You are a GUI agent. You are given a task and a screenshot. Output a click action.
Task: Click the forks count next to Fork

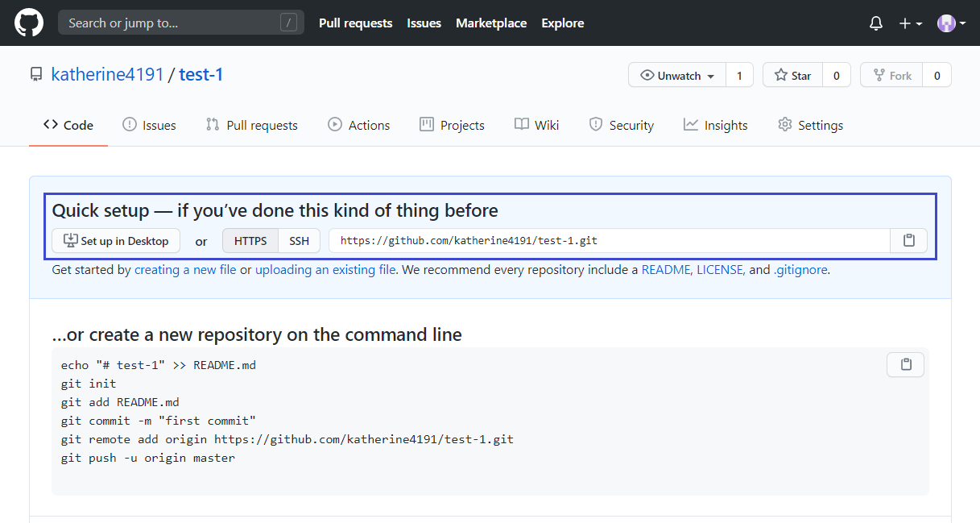(937, 75)
